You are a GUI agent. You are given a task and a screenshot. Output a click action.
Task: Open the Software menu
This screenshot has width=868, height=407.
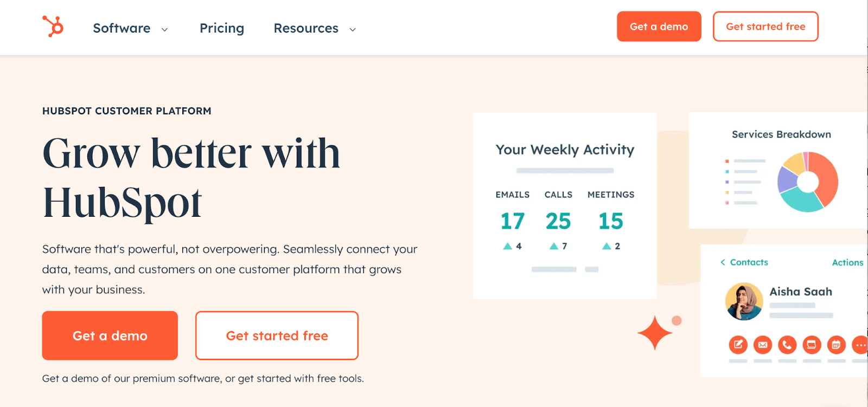(x=122, y=28)
